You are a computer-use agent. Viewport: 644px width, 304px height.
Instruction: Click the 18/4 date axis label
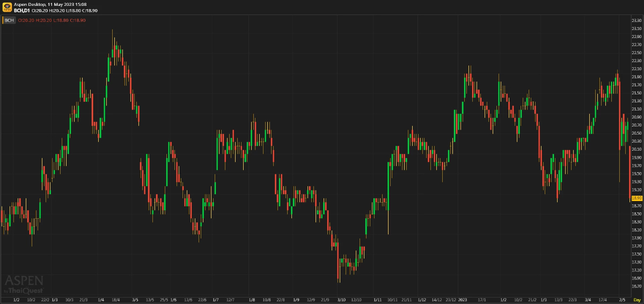tap(116, 299)
